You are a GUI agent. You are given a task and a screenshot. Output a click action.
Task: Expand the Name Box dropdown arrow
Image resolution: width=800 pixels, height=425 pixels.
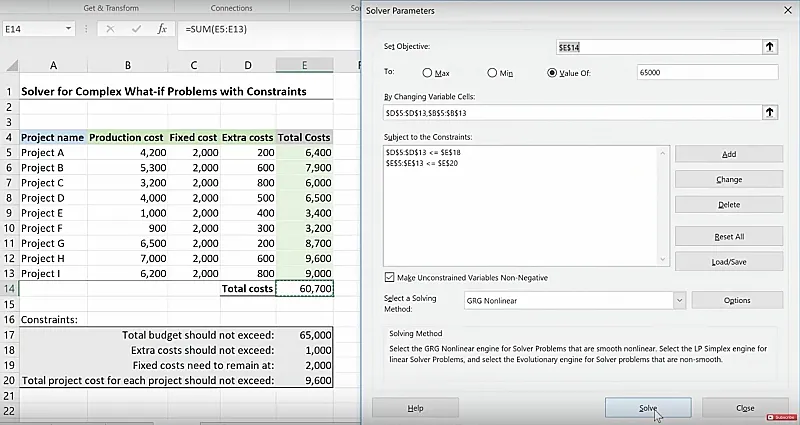coord(68,29)
